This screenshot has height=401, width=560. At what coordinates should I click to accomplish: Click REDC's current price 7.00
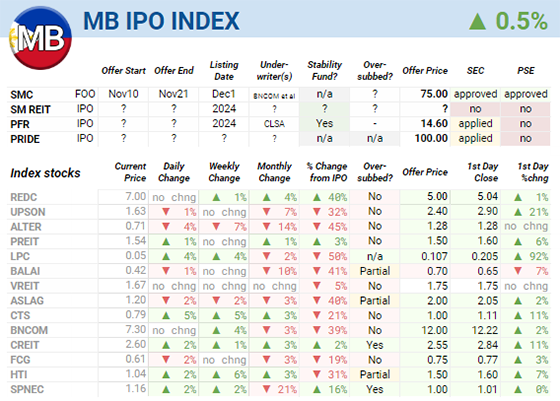136,196
